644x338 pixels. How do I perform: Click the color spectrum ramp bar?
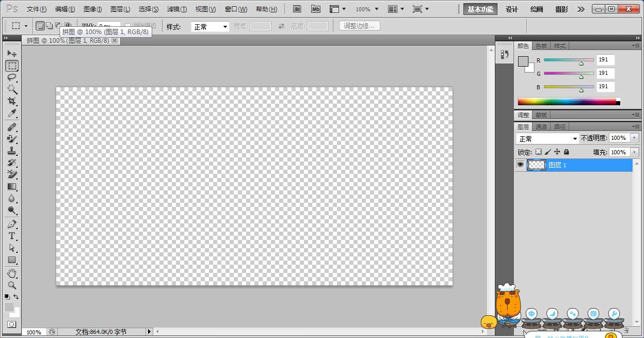click(x=567, y=102)
